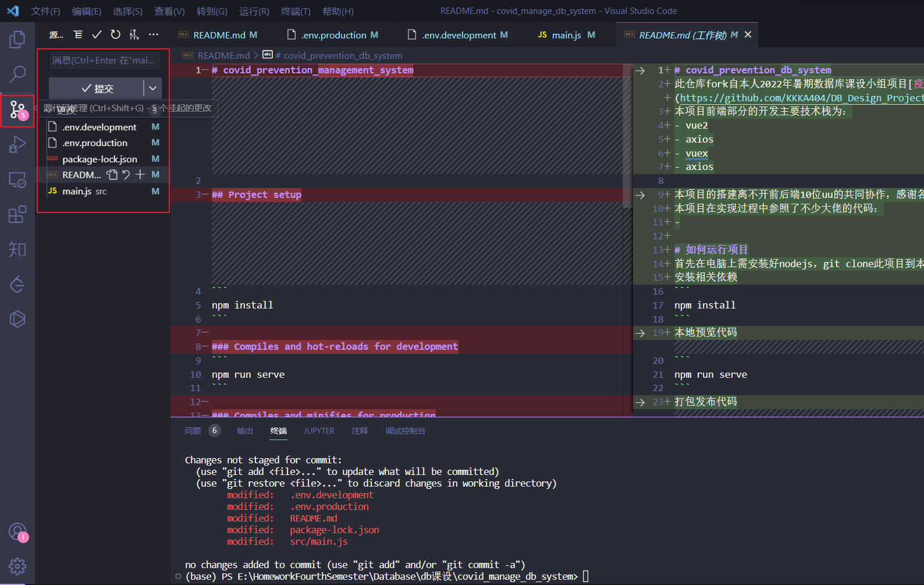Click README.md in the breadcrumb

tap(223, 55)
